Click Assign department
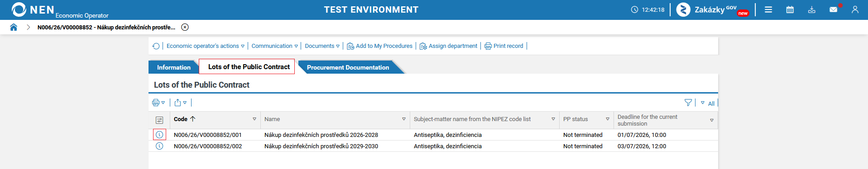The width and height of the screenshot is (868, 169). coord(448,46)
